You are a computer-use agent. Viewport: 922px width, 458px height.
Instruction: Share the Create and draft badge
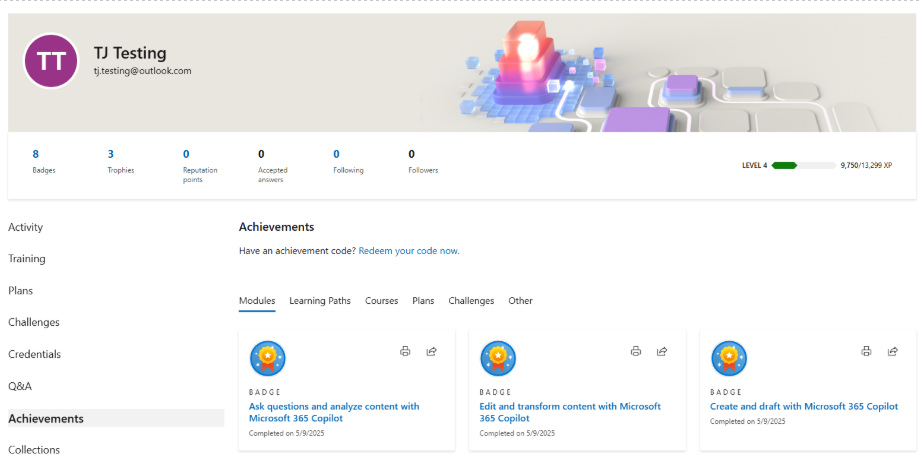[x=893, y=352]
